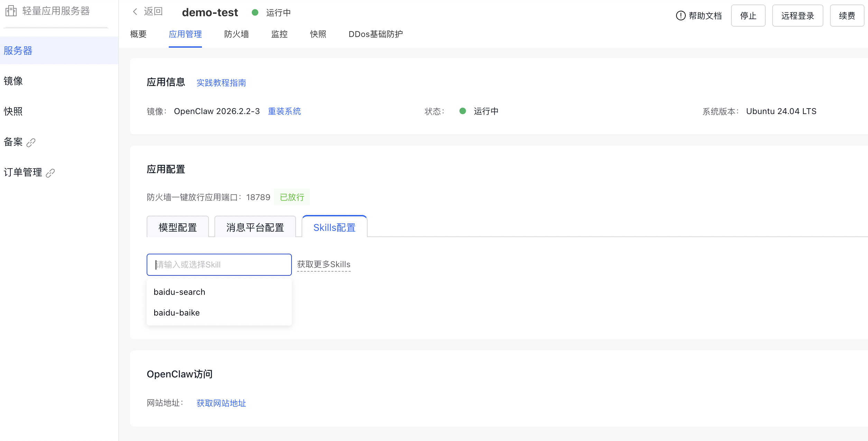Switch to the 防火墙 tab
The width and height of the screenshot is (868, 441).
(237, 34)
